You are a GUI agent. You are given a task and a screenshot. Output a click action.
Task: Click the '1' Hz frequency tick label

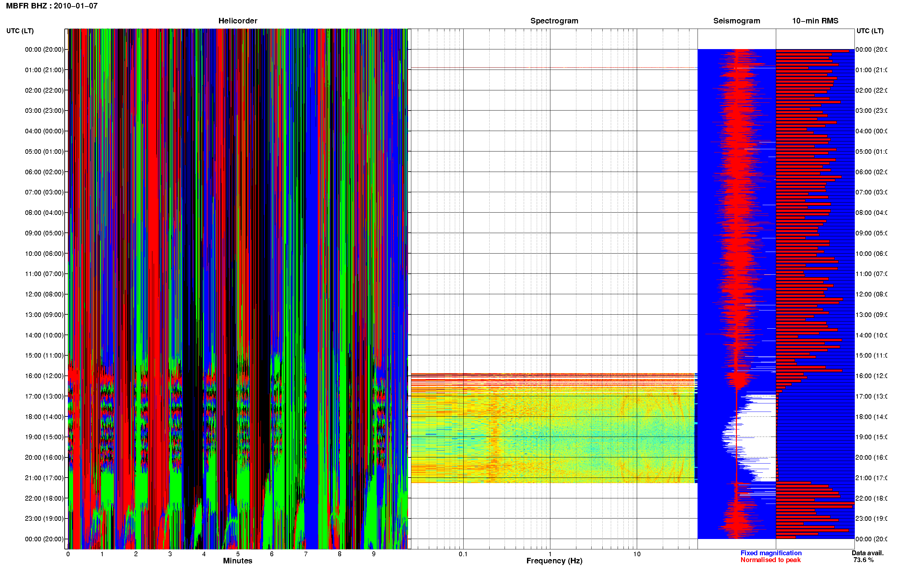pos(550,554)
